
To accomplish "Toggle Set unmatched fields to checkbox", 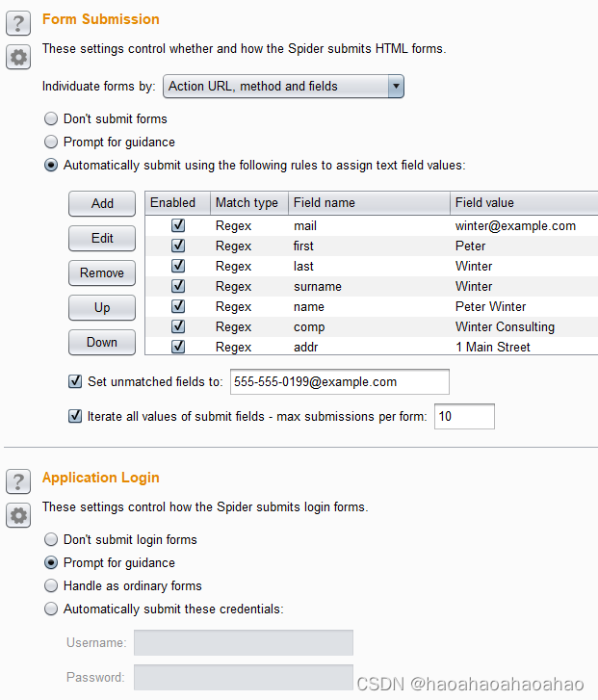I will (x=75, y=381).
